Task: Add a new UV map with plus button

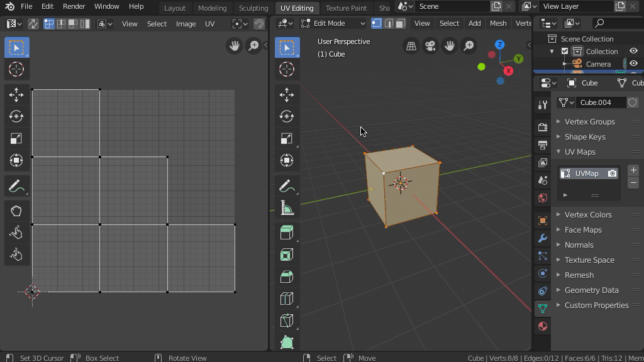Action: pos(633,170)
